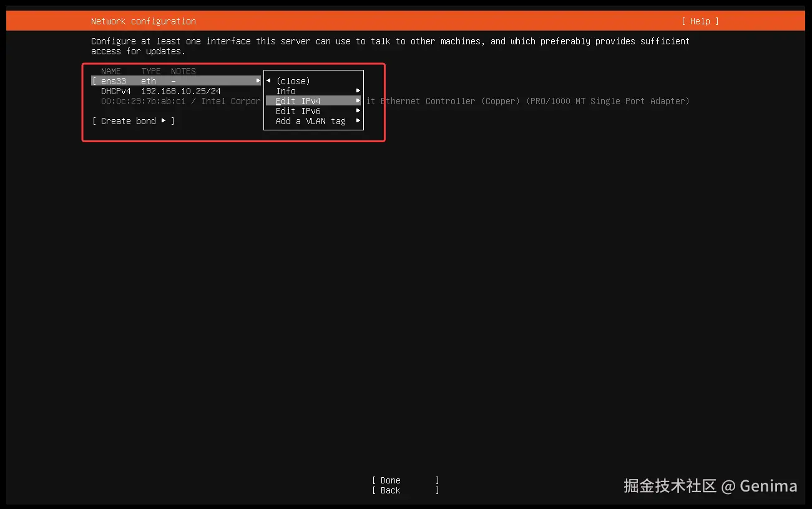This screenshot has width=812, height=509.
Task: Click the Create bond button
Action: 133,121
